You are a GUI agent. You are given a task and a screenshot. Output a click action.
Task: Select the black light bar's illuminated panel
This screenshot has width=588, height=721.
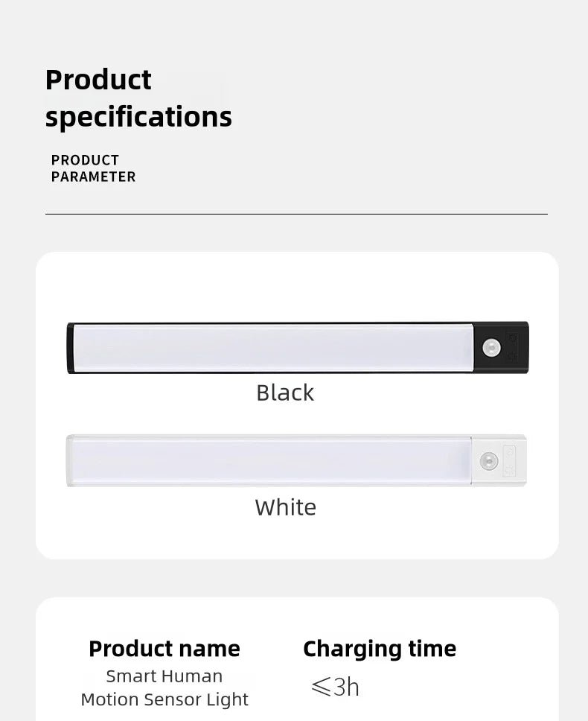[272, 348]
